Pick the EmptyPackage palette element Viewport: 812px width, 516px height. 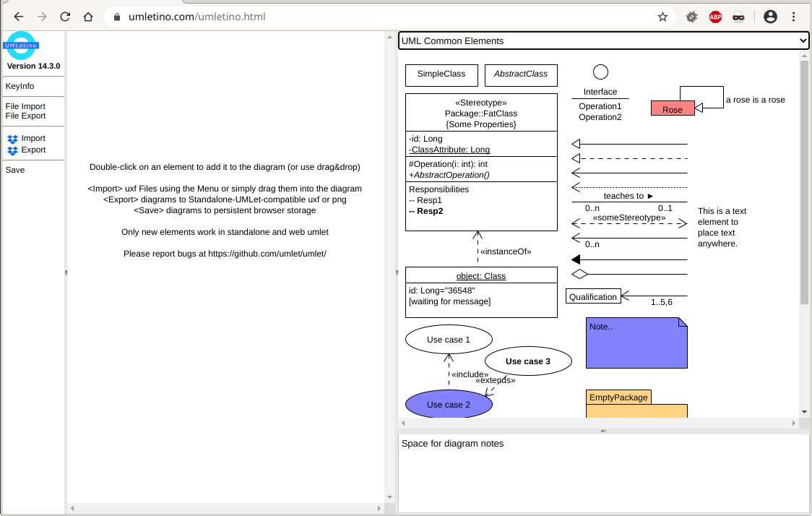click(636, 403)
